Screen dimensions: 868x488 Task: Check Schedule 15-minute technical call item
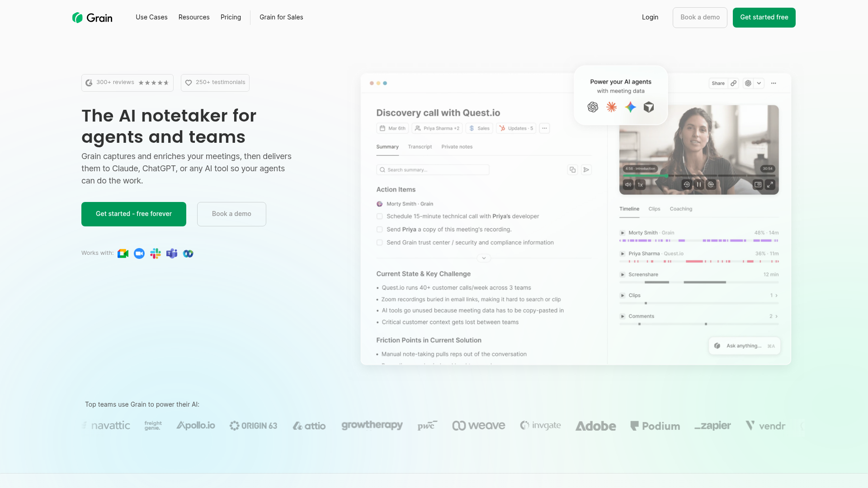coord(380,216)
